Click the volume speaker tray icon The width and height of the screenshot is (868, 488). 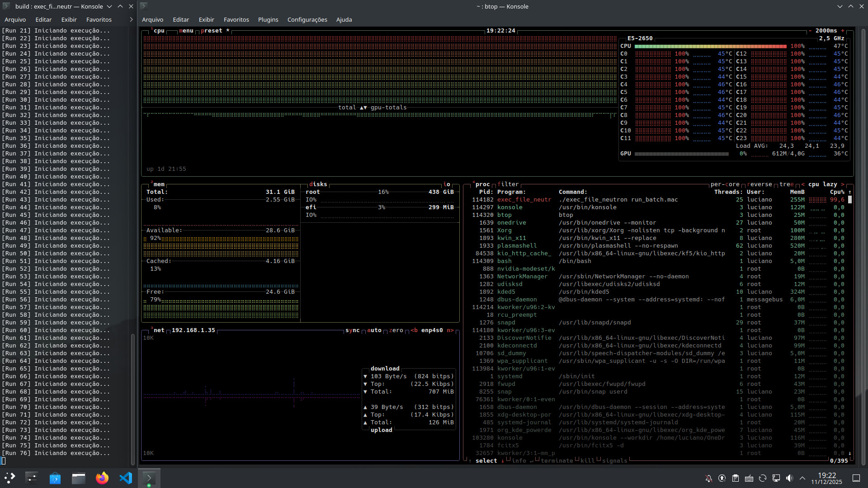(789, 478)
